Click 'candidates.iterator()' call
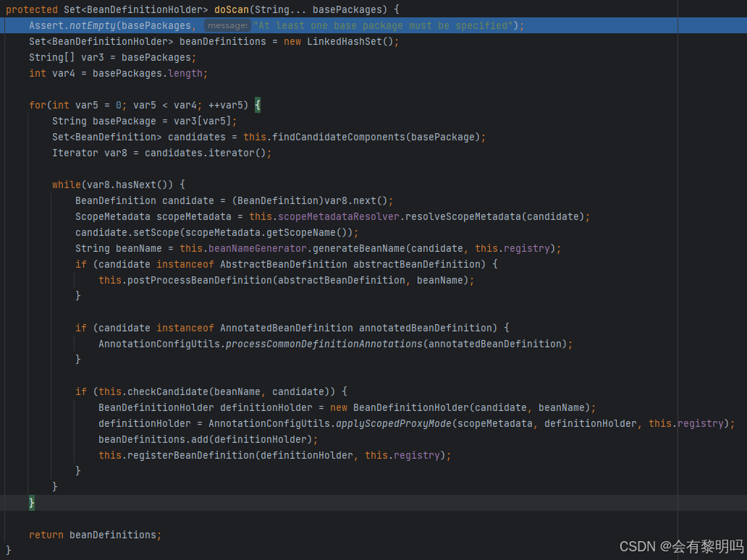The image size is (747, 560). [206, 153]
